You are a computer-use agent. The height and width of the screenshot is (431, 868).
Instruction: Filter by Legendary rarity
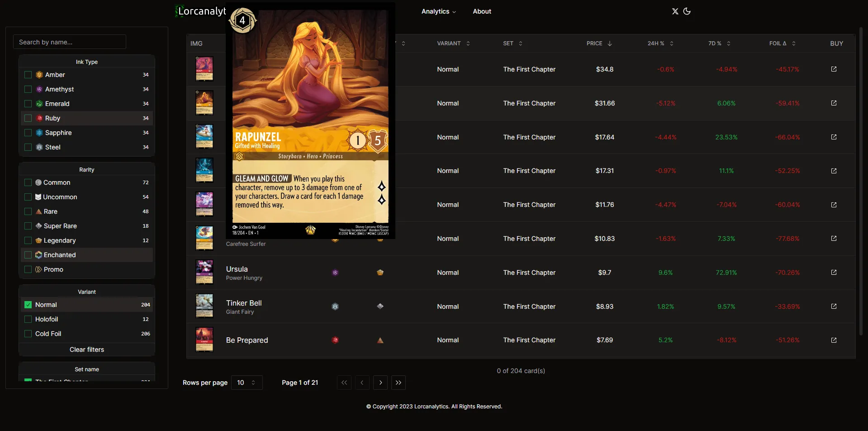point(28,240)
